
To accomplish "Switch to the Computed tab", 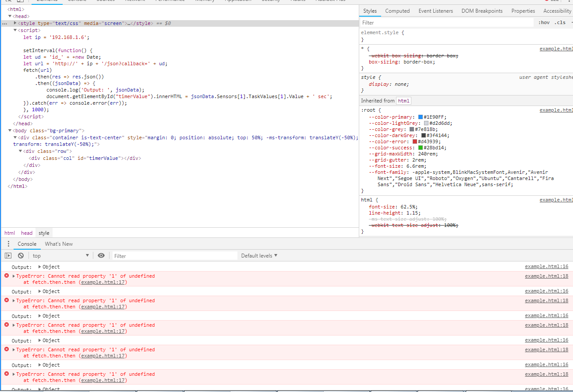I will click(397, 11).
